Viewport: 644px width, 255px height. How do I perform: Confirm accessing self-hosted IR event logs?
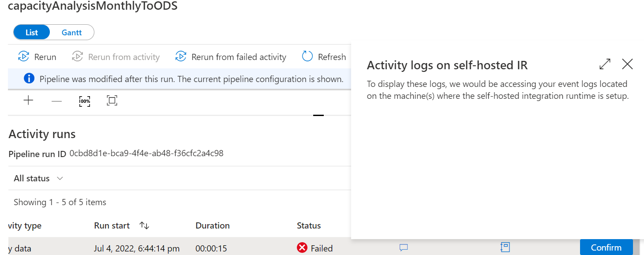pyautogui.click(x=606, y=247)
